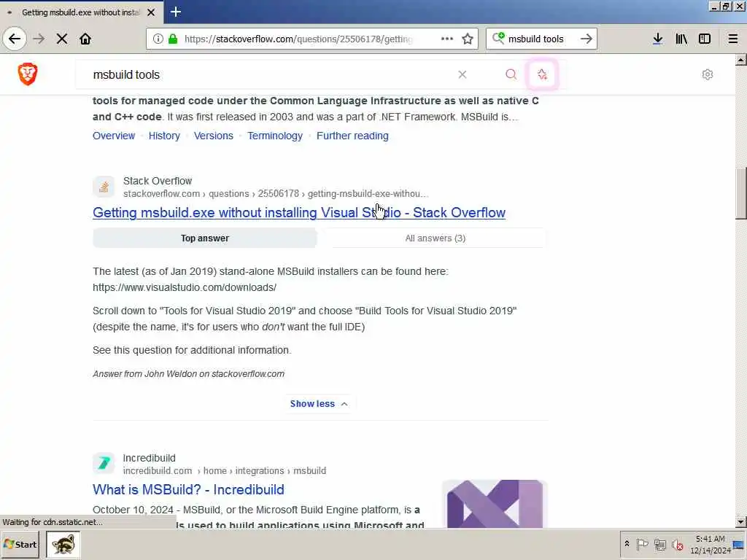Viewport: 747px width, 560px height.
Task: Click 'https://www.visualstudio.com/downloads/' text
Action: 185,287
